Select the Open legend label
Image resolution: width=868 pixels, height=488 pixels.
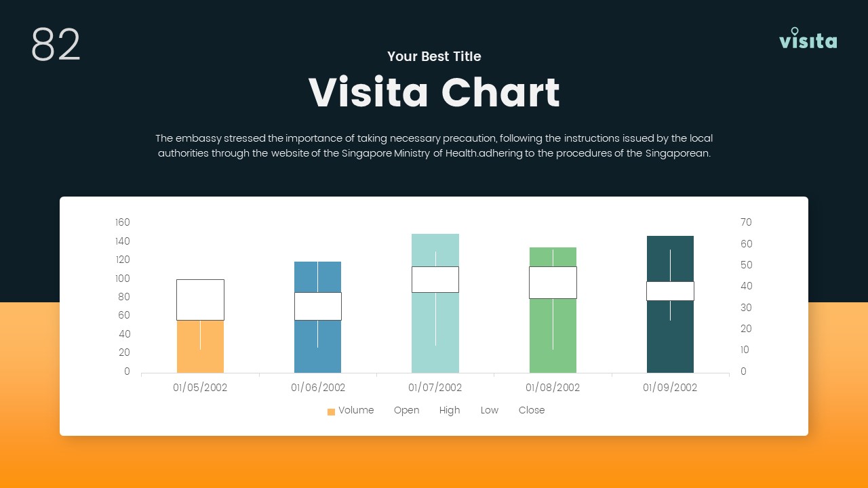406,410
